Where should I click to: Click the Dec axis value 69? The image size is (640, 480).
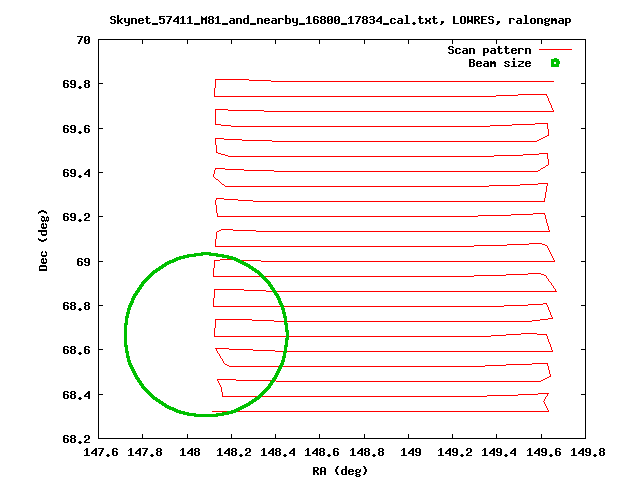tap(83, 262)
